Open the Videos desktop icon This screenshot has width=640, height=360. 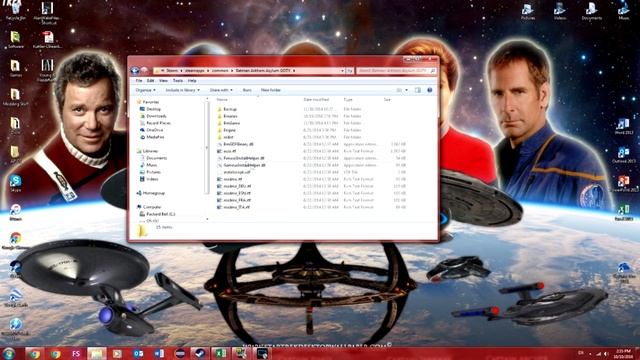(x=560, y=11)
